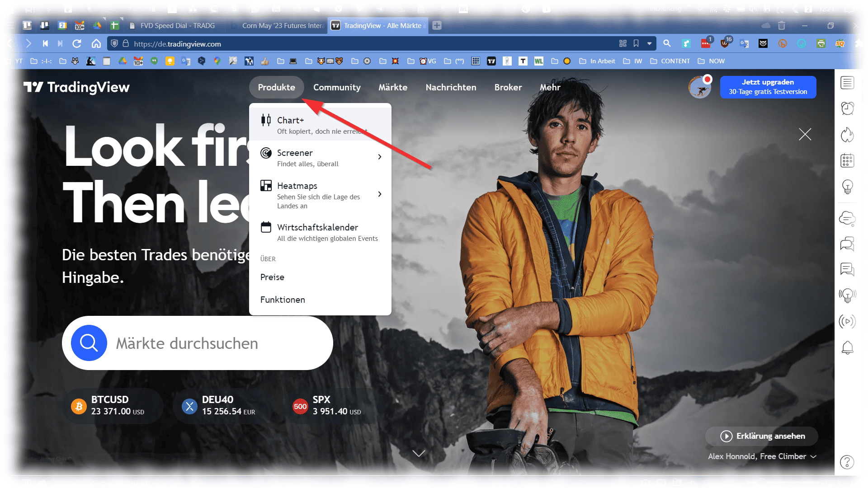Click Jetzt upgraden button
The width and height of the screenshot is (868, 488).
point(768,87)
